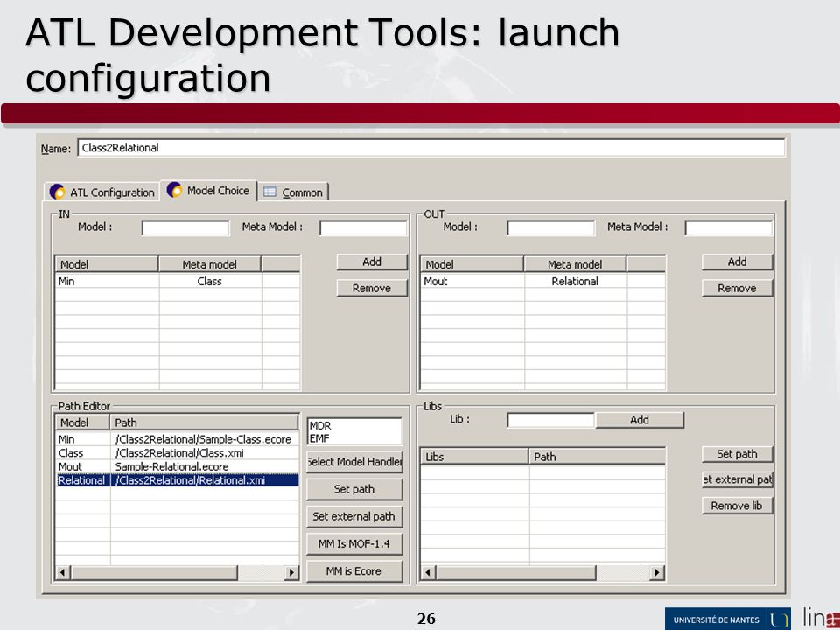The width and height of the screenshot is (840, 630).
Task: Click the ATL Configuration tab icon
Action: (57, 192)
